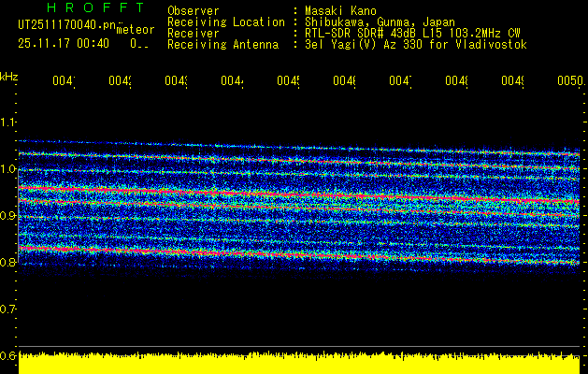The height and width of the screenshot is (374, 588).
Task: Click the 25.11.17 00:40 timestamp
Action: tap(64, 43)
